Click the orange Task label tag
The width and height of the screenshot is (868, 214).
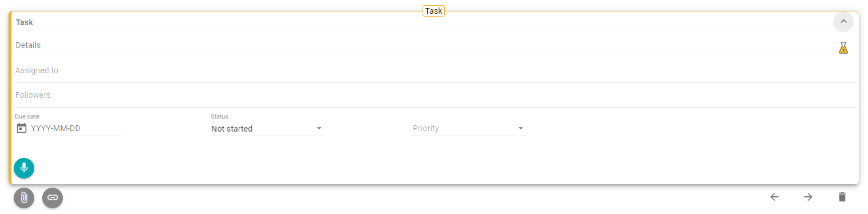pos(433,11)
